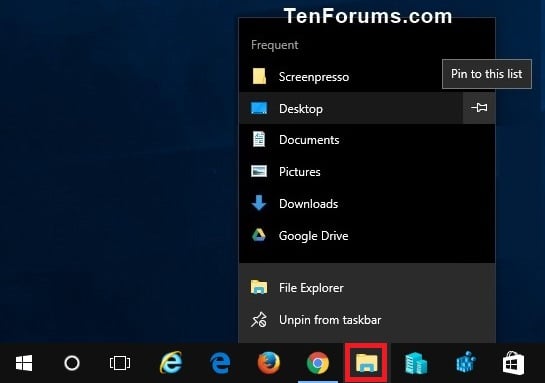The height and width of the screenshot is (383, 545).
Task: Open Documents from Frequent list
Action: click(x=367, y=140)
